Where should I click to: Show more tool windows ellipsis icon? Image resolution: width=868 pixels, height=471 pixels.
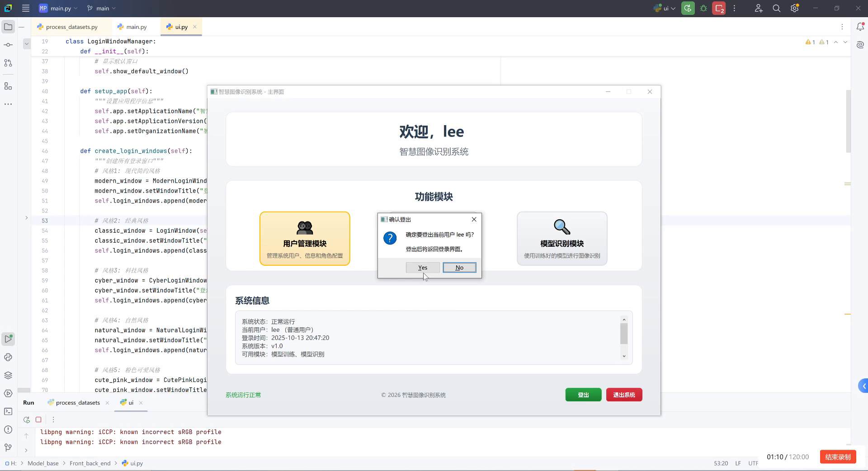[x=8, y=104]
